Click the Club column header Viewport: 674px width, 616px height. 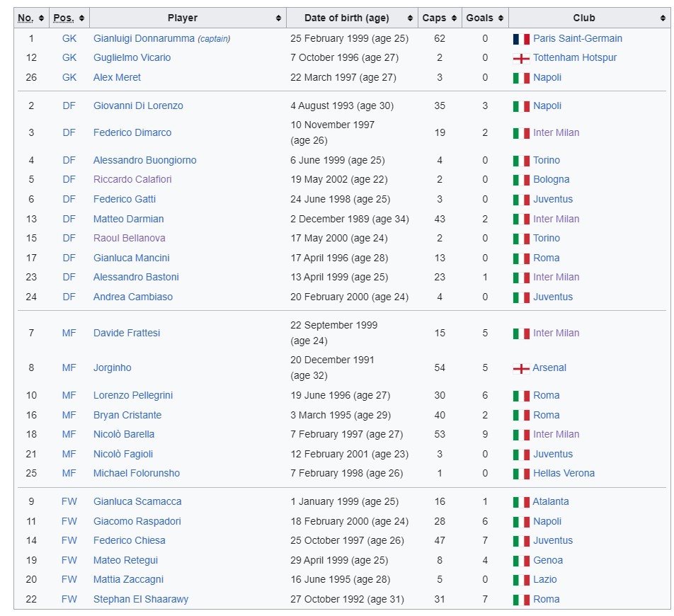click(x=584, y=18)
